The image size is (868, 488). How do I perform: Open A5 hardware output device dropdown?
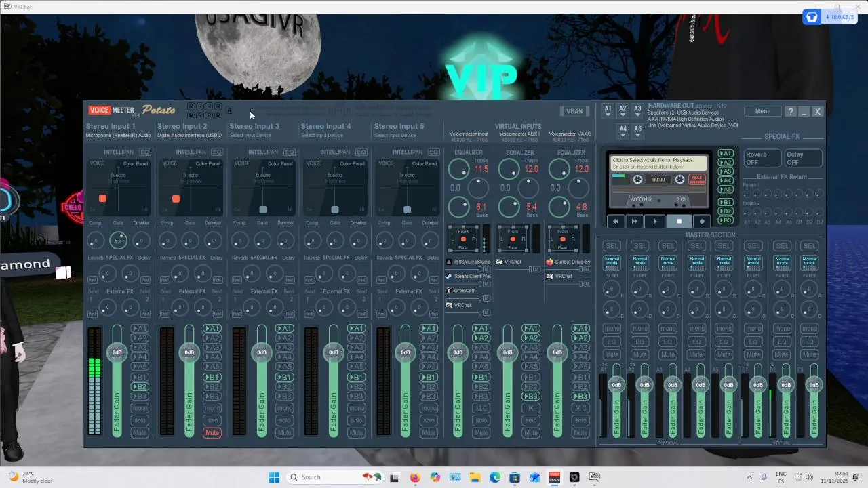(637, 131)
